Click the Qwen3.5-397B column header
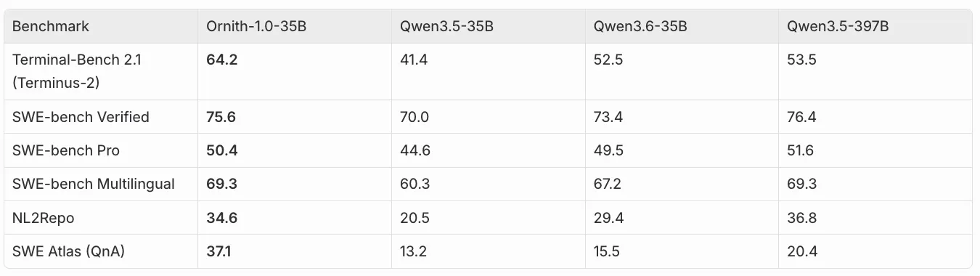Screen dimensions: 980x276 coord(838,26)
